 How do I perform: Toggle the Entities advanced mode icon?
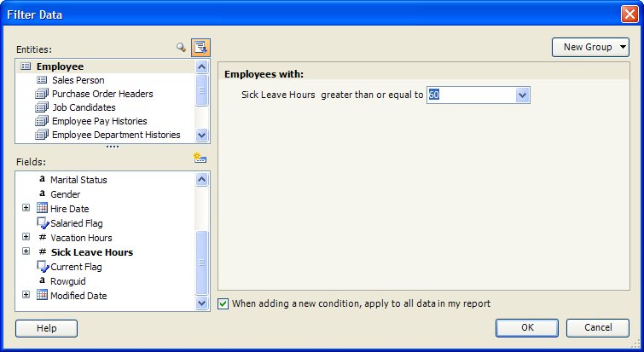point(200,48)
